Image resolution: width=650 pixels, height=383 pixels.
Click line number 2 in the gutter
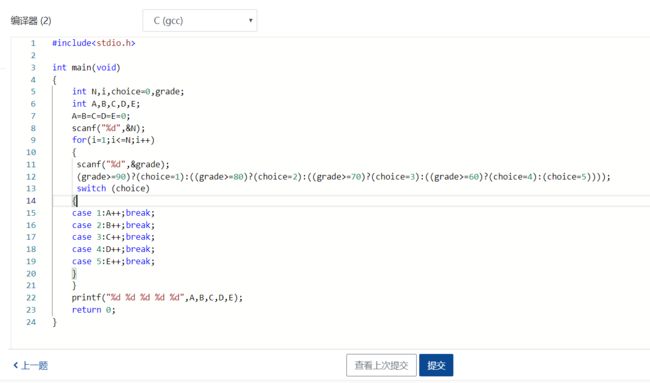33,55
